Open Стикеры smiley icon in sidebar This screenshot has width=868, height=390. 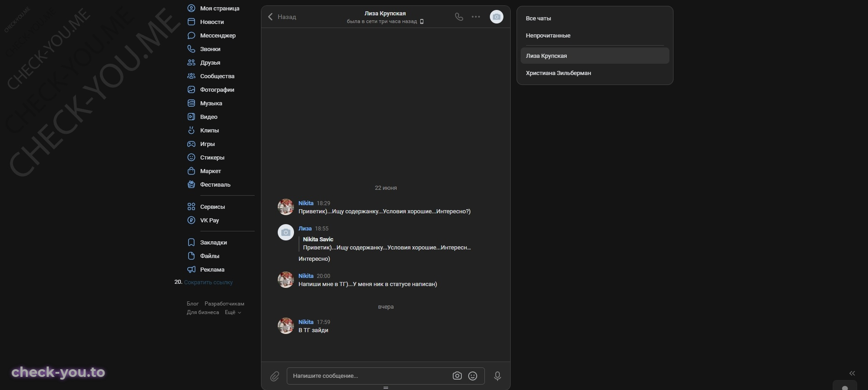point(191,157)
